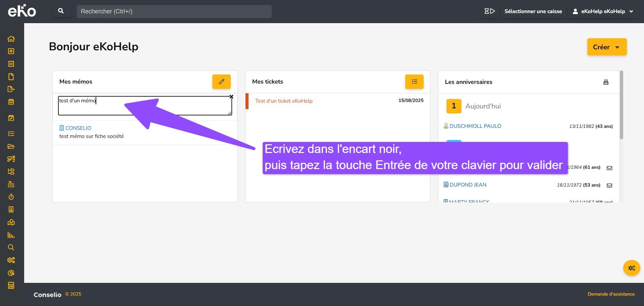This screenshot has height=306, width=644.
Task: Click the Demande d'assistance link
Action: (x=611, y=294)
